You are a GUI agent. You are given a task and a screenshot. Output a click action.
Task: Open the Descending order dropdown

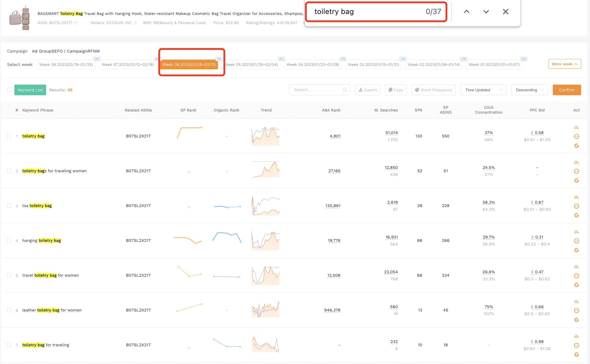(x=529, y=90)
